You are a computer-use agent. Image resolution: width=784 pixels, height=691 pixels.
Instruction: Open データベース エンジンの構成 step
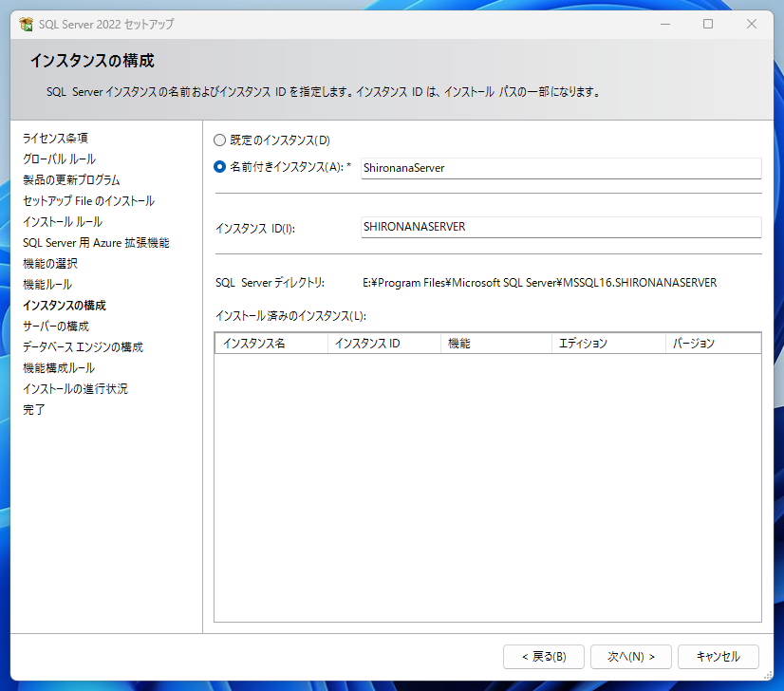83,346
